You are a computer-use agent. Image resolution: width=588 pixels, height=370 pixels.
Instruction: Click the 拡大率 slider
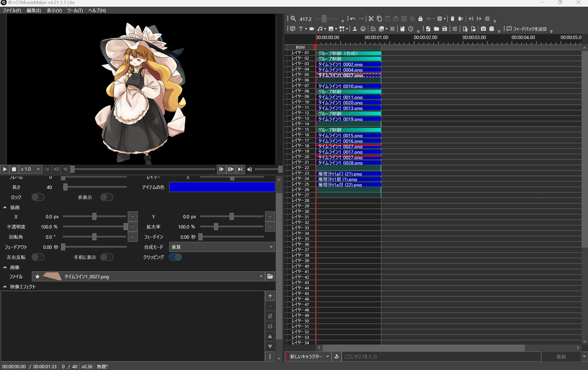[232, 227]
